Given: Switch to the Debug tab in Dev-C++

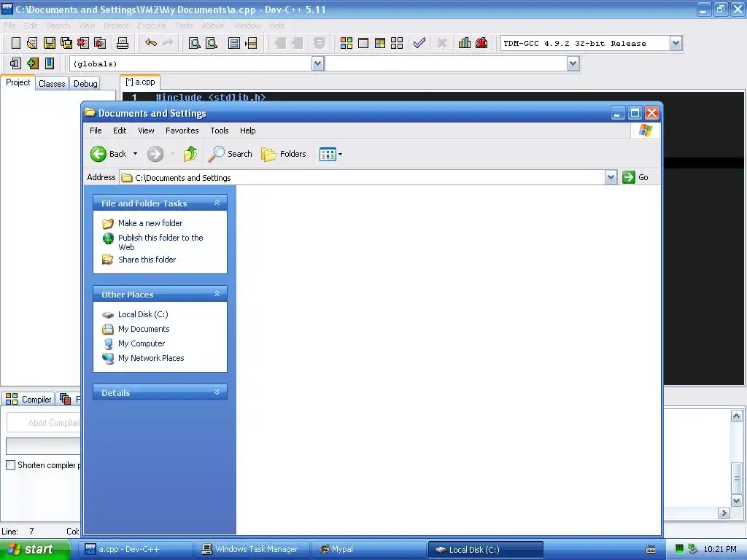Looking at the screenshot, I should [x=86, y=83].
